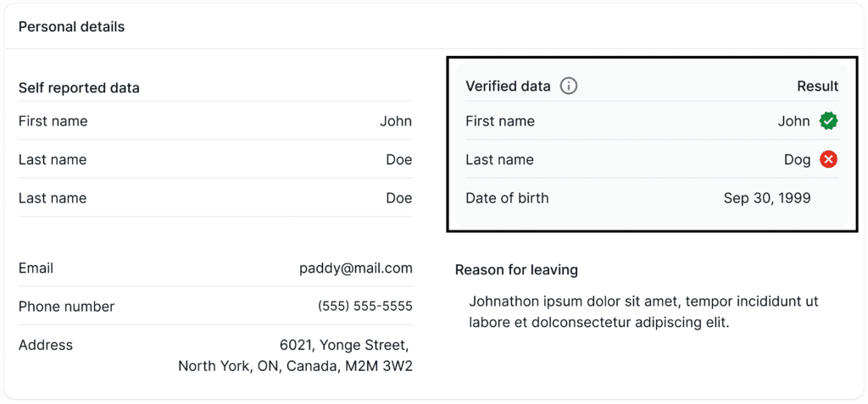The height and width of the screenshot is (404, 868).
Task: Click the Johnathon ipsum reason text
Action: pyautogui.click(x=643, y=311)
